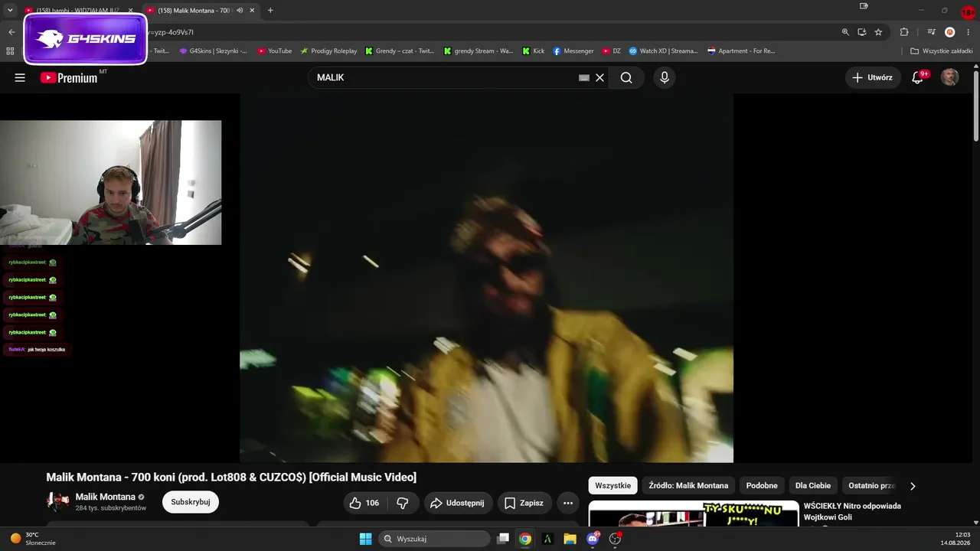Click the page vertical scrollbar thumb
Image resolution: width=980 pixels, height=551 pixels.
pos(975,105)
